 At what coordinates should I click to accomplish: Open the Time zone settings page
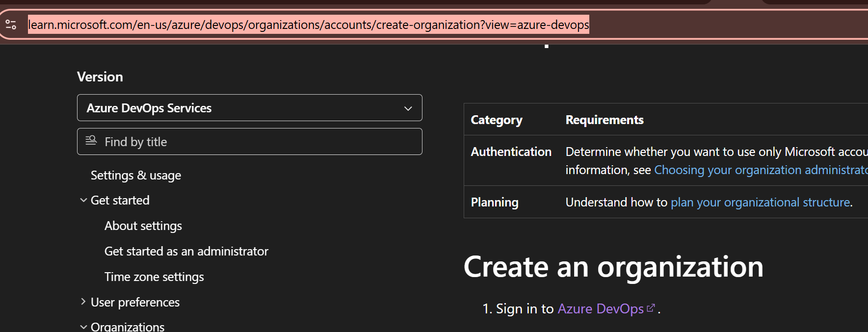coord(154,277)
